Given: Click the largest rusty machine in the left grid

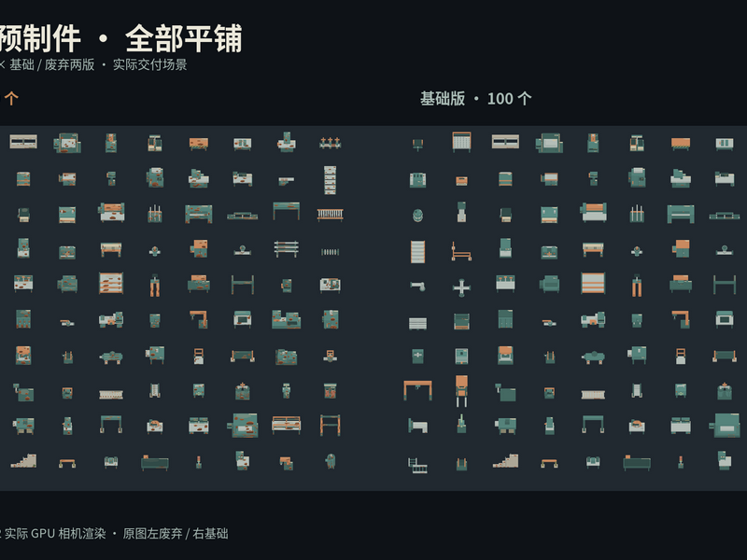Looking at the screenshot, I should 243,426.
